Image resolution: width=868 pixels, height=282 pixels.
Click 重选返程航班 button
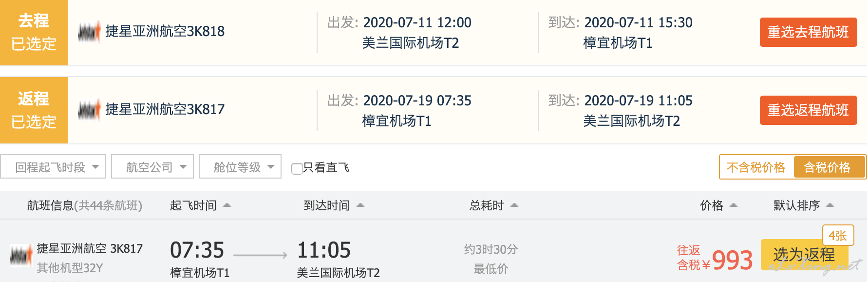click(x=809, y=110)
